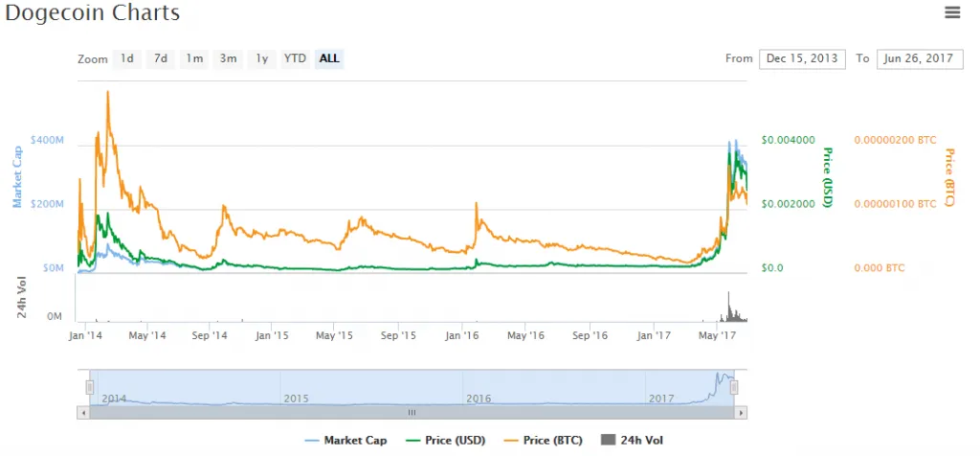Click the Dogecoin Charts heading
The image size is (980, 456).
(x=93, y=12)
